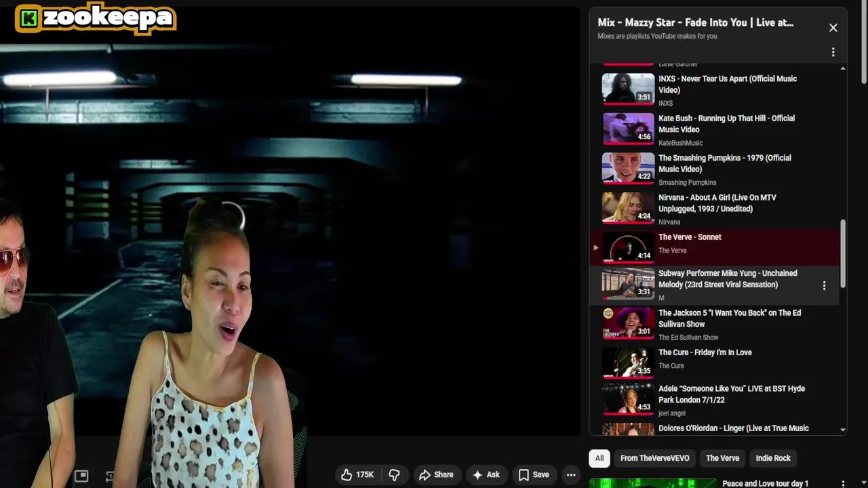Click The Ed Sullivan Show channel name
The image size is (868, 488).
[688, 338]
